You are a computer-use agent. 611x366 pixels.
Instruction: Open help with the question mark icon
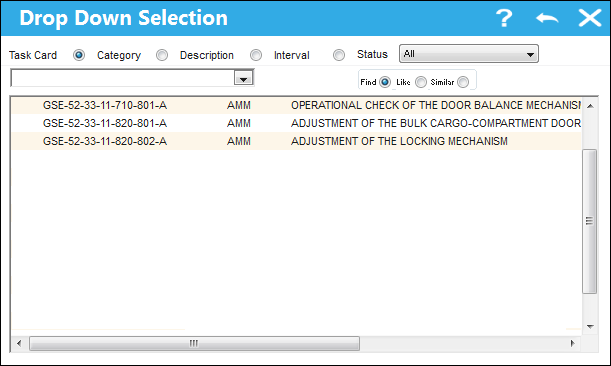pos(504,18)
